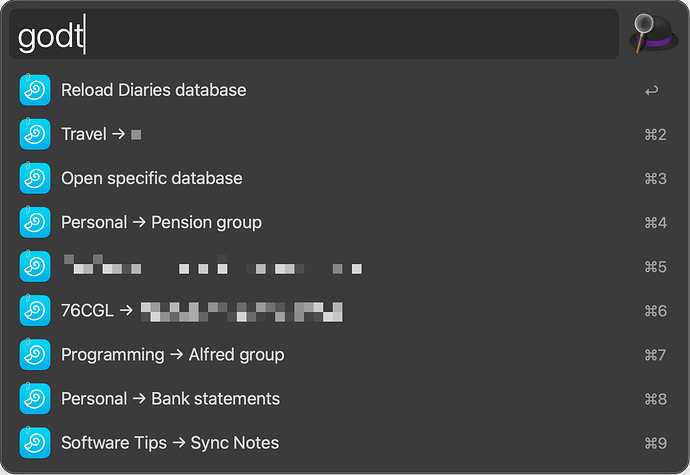Click the return key symbol on first result
The image size is (690, 475).
click(x=652, y=91)
